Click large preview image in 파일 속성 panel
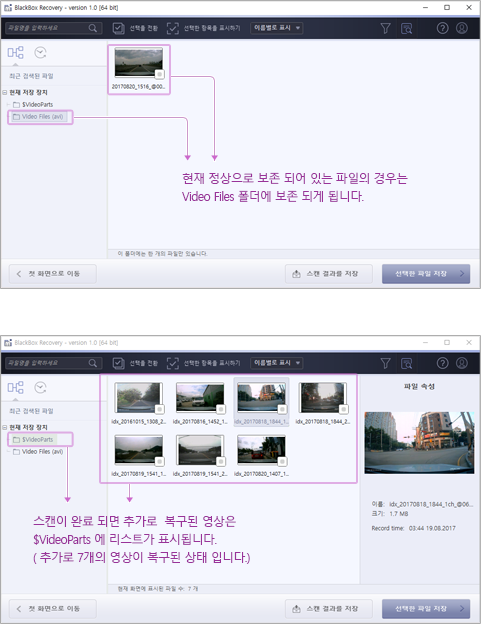The width and height of the screenshot is (481, 624). coord(419,443)
